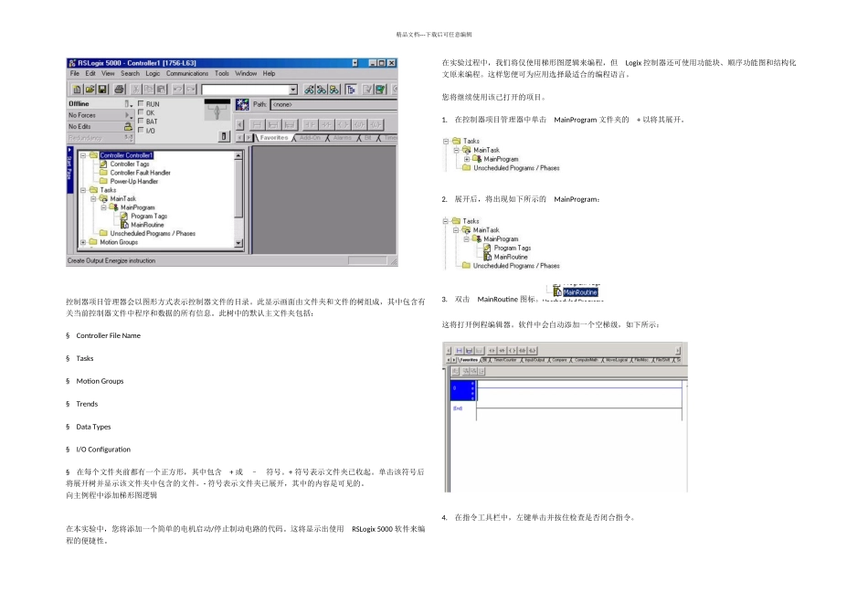Open the Logic menu
The height and width of the screenshot is (614, 868).
tap(153, 73)
